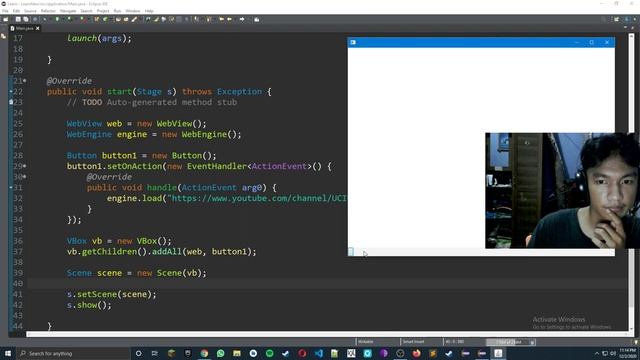Click the tip lightbulb icon in status bar

636,342
